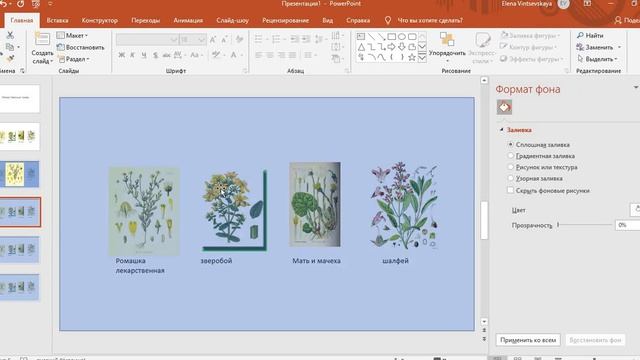The height and width of the screenshot is (360, 640).
Task: Open the font name combo box
Action: 147,40
